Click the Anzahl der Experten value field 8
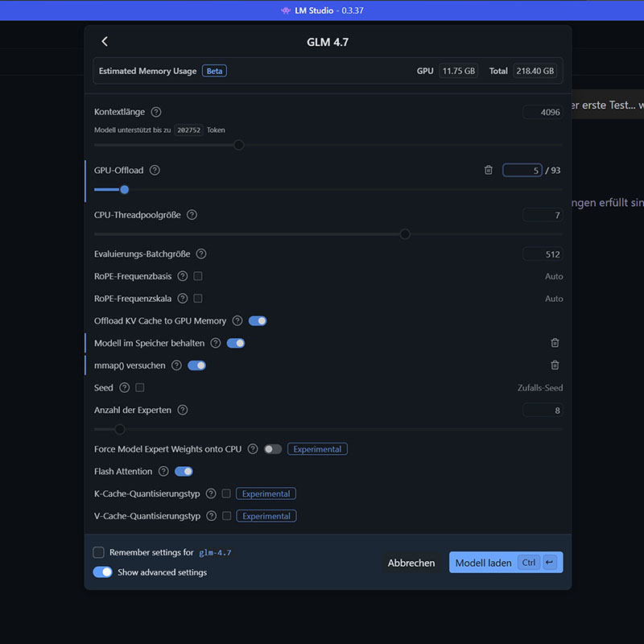This screenshot has width=644, height=644. 543,411
